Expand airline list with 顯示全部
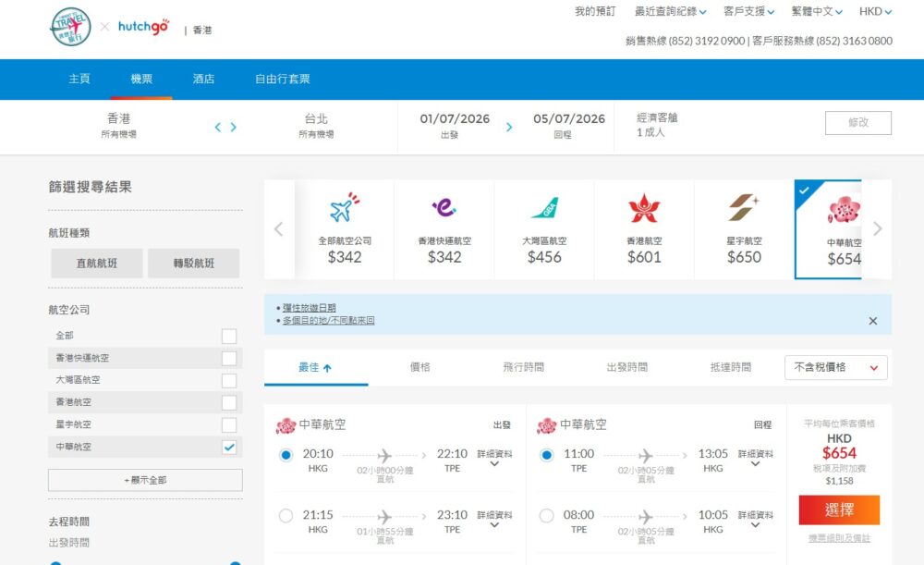The height and width of the screenshot is (565, 924). 145,480
